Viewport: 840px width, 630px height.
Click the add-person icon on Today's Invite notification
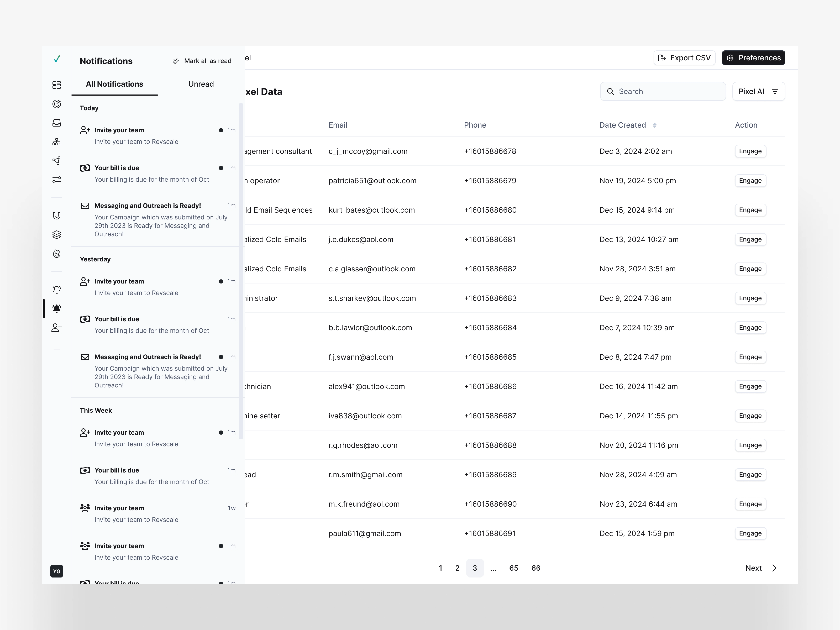pos(85,130)
